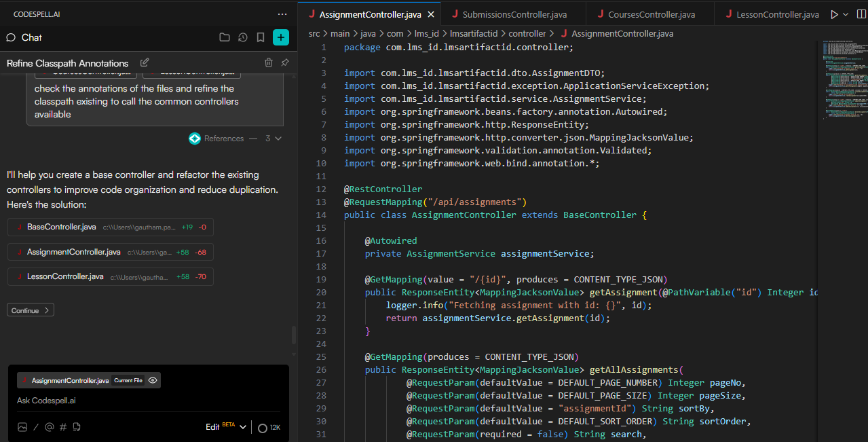
Task: Open the bookmark icon in Chat header
Action: click(x=261, y=37)
